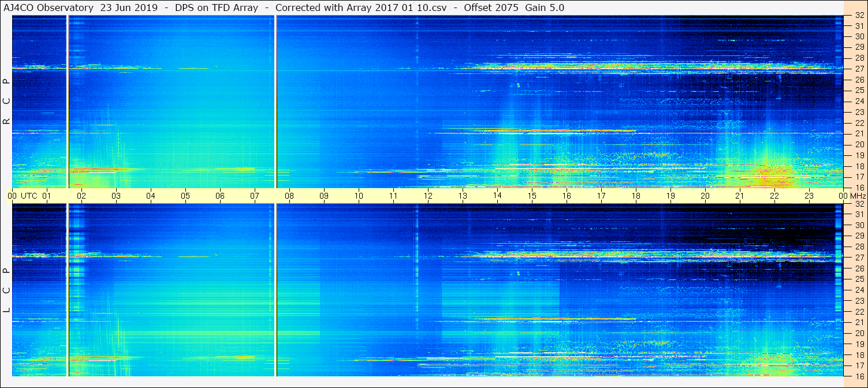Click the RCP panel vertical label

click(6, 101)
